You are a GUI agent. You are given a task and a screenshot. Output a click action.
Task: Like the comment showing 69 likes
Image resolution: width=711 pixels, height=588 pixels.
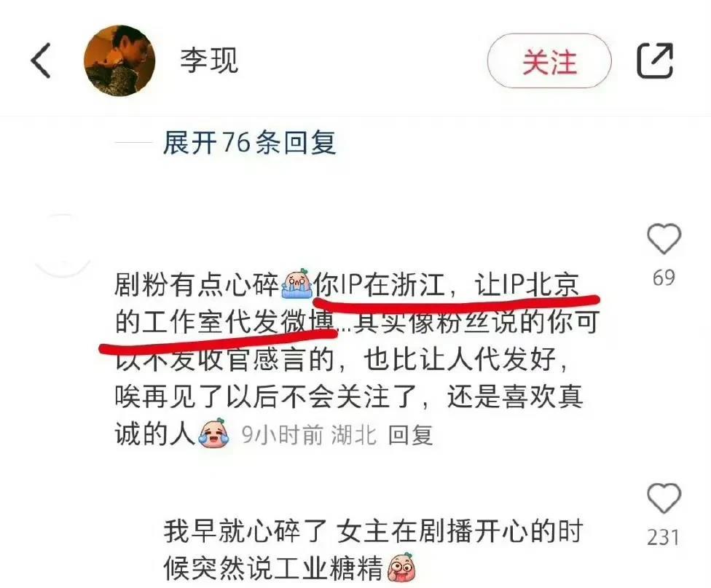point(664,239)
